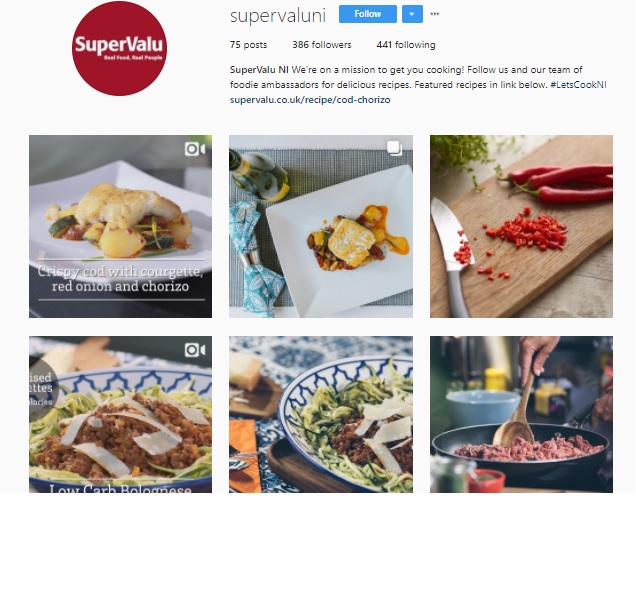Screen dimensions: 636x602
Task: Expand the suggested accounts dropdown arrow
Action: (x=412, y=14)
